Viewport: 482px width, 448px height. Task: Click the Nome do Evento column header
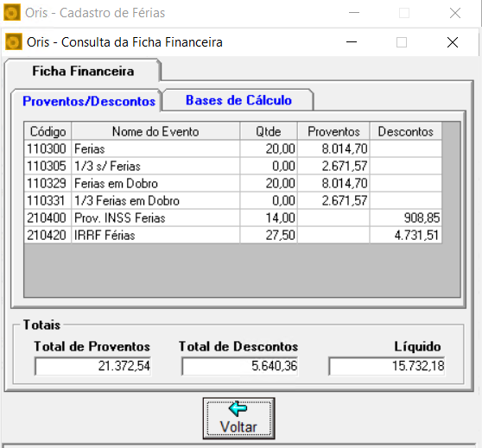(x=155, y=131)
